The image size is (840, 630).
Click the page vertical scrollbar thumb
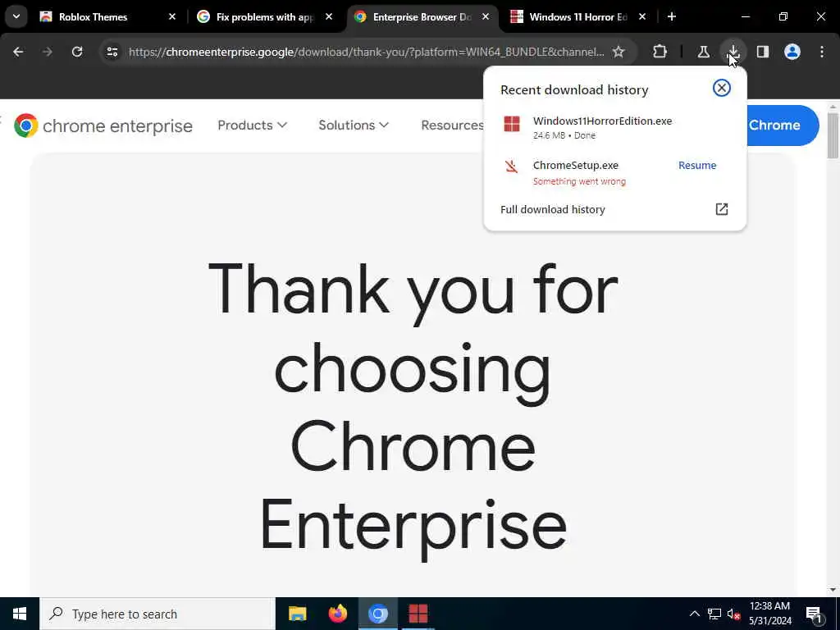(833, 135)
